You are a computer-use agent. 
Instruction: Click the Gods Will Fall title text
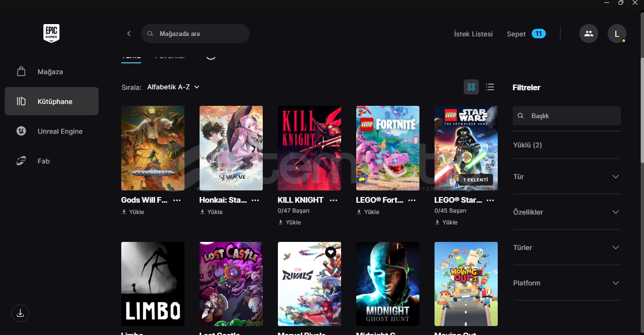(144, 200)
